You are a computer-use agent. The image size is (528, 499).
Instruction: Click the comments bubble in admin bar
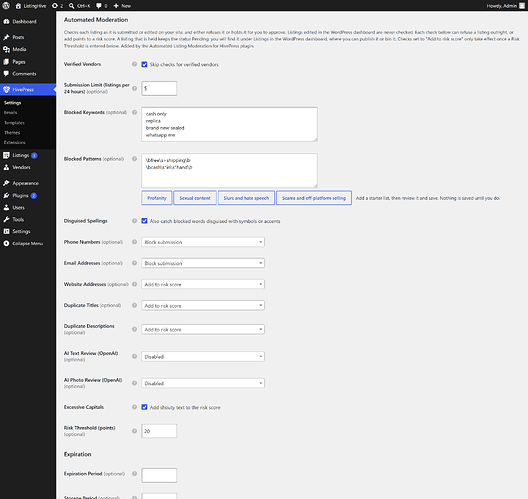[99, 6]
